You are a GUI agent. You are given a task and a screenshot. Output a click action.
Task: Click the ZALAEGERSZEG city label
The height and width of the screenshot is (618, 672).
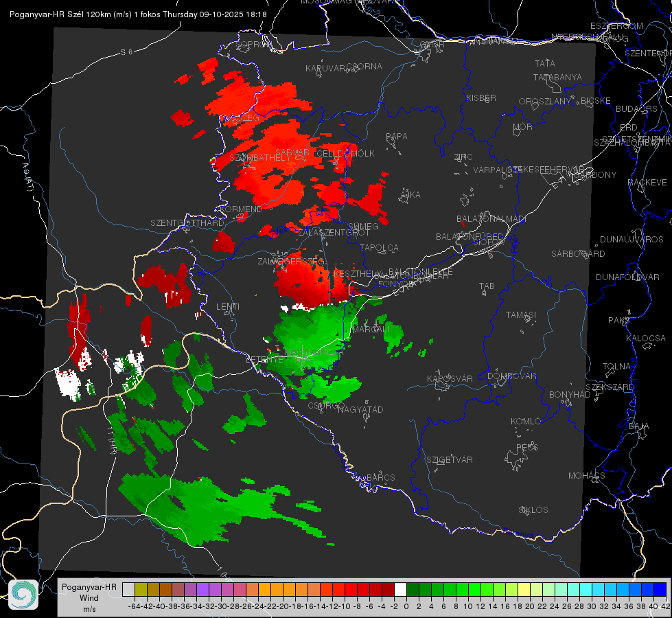(291, 261)
